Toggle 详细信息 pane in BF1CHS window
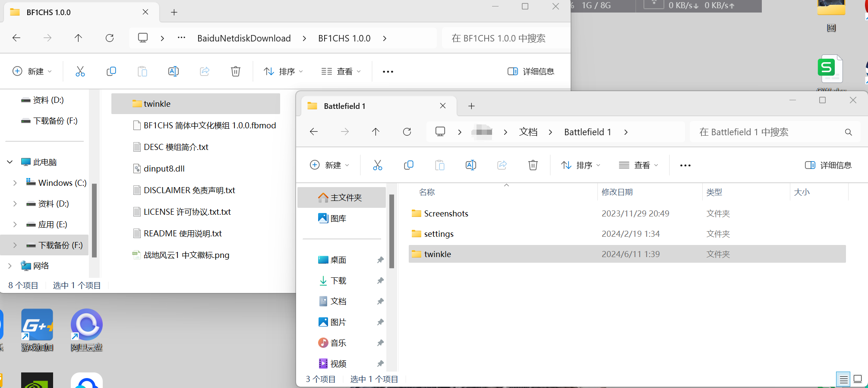Screen dimensions: 868x388 click(531, 71)
